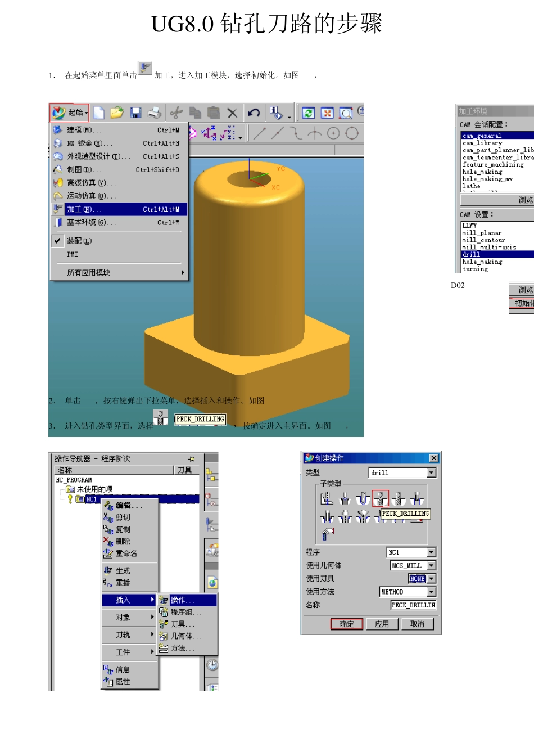This screenshot has width=534, height=756.
Task: Click the Paste clipboard toolbar icon
Action: [214, 113]
